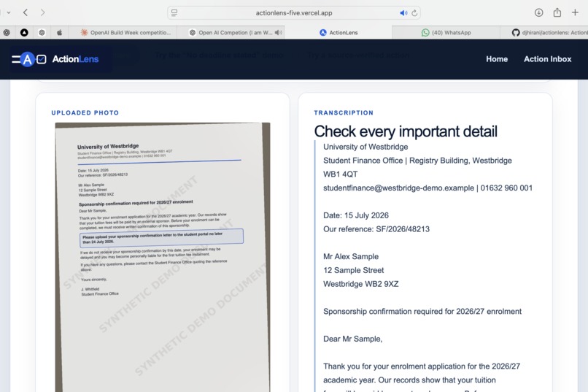Click the '12 Sample Street' address line
Viewport: 588px width, 392px height.
click(353, 270)
